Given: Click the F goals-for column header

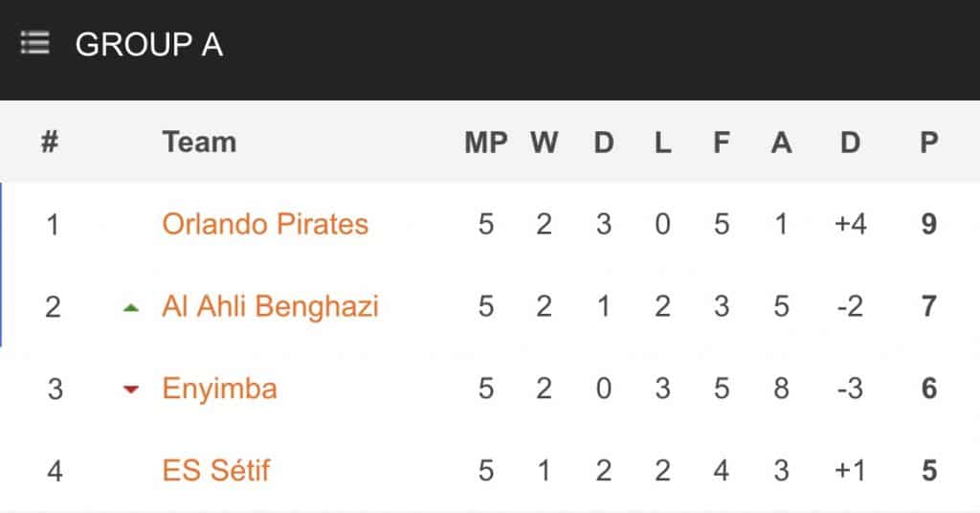Looking at the screenshot, I should 722,143.
